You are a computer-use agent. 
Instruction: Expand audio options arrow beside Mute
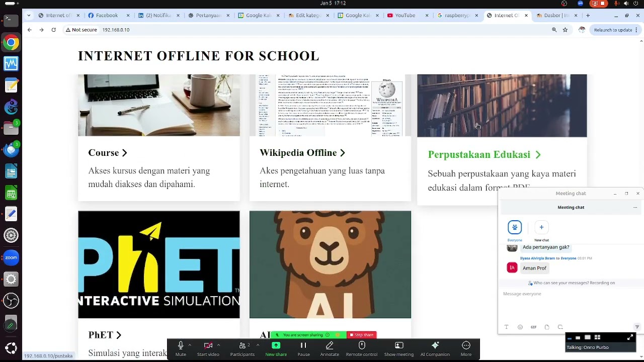coord(190,345)
